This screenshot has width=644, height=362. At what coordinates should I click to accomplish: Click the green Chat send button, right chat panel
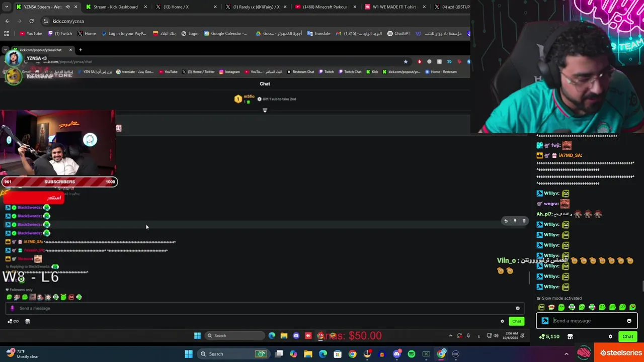(x=627, y=336)
